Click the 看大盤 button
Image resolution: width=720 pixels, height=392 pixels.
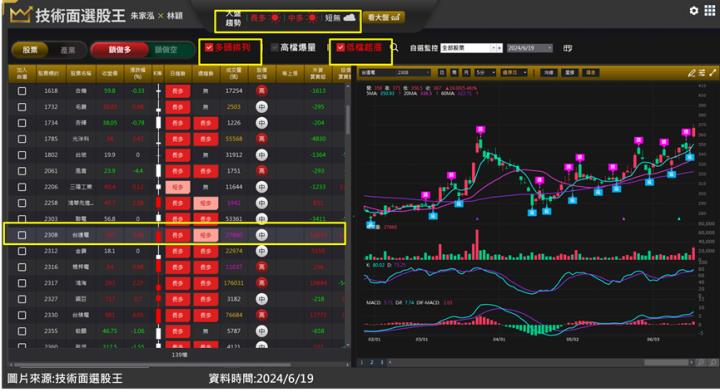384,17
